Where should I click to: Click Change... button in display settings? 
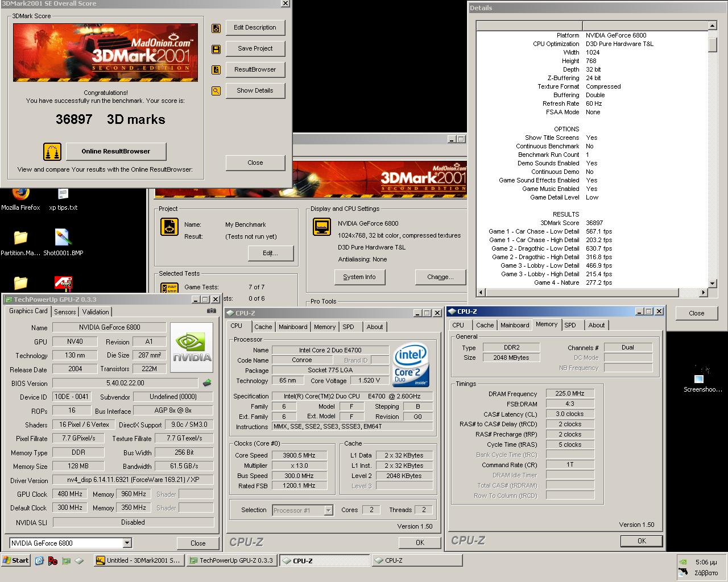click(x=440, y=277)
